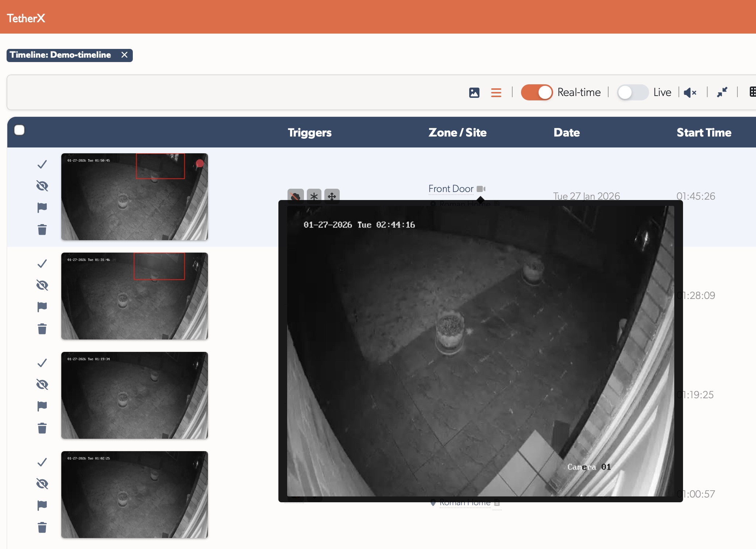Click the camera icon beside Front Door

pyautogui.click(x=481, y=189)
